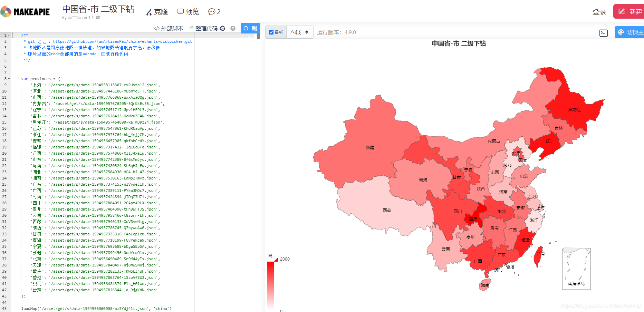The height and width of the screenshot is (312, 644).
Task: Open the 预览 preview icon
Action: pyautogui.click(x=180, y=11)
